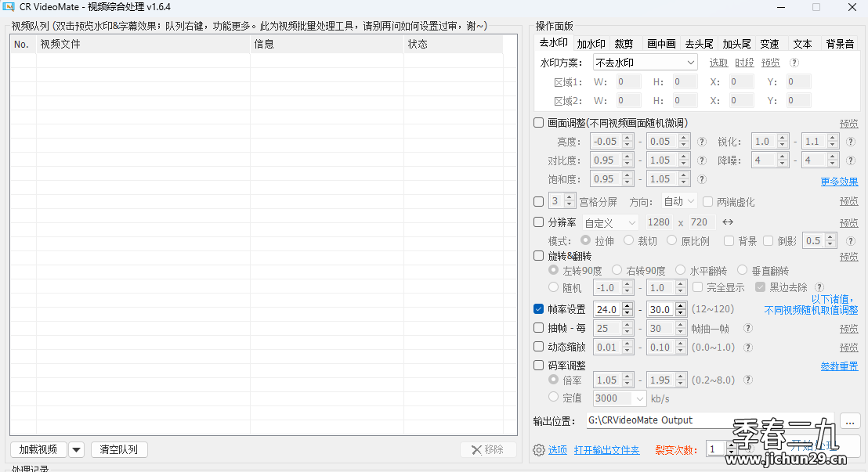Image resolution: width=868 pixels, height=472 pixels.
Task: Click the CR VideoMate app icon in title bar
Action: [x=9, y=7]
